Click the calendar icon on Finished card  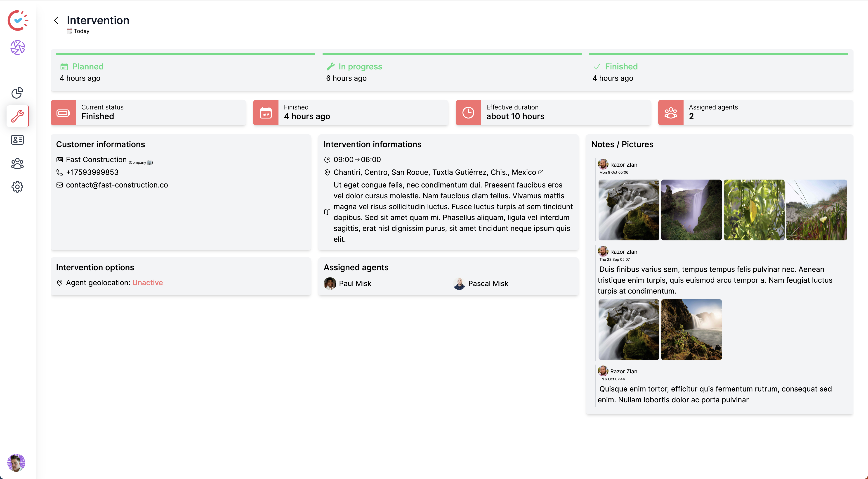[266, 113]
